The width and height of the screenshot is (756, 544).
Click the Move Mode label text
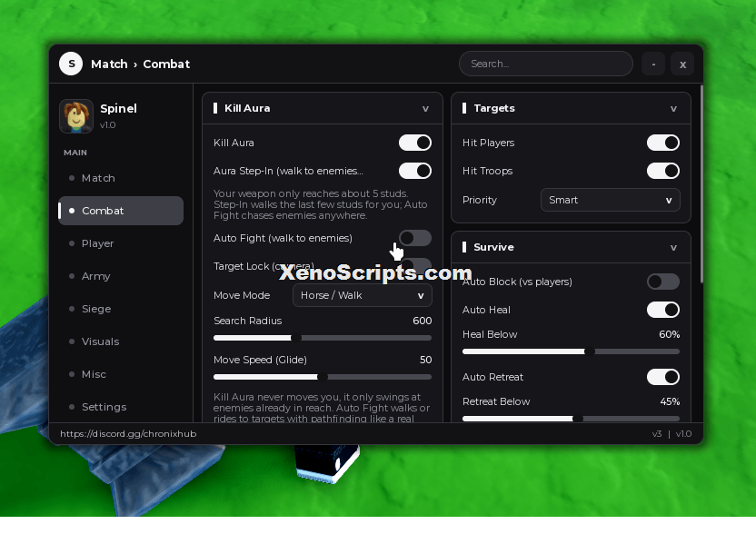click(242, 295)
